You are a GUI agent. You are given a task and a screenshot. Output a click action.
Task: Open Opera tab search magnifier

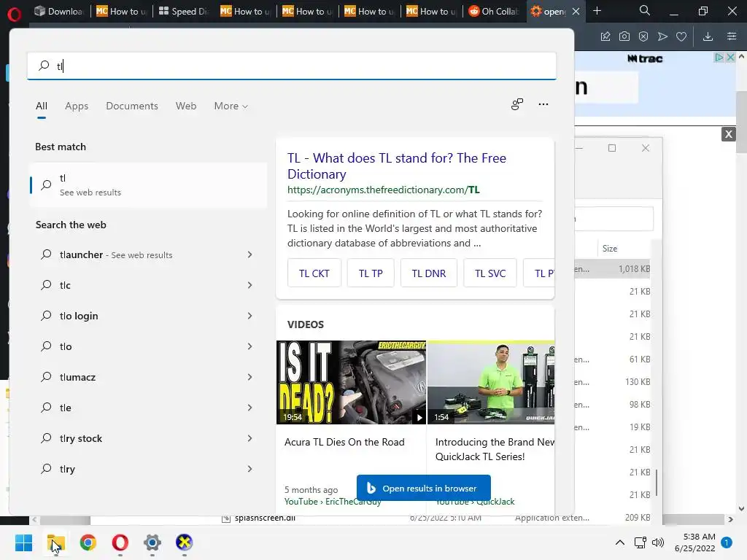(x=644, y=10)
